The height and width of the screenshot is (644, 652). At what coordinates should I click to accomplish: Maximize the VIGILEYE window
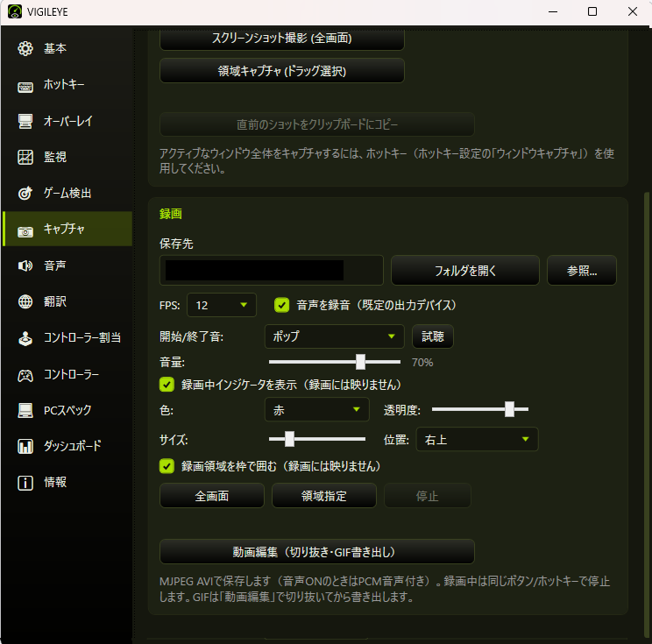pyautogui.click(x=592, y=11)
